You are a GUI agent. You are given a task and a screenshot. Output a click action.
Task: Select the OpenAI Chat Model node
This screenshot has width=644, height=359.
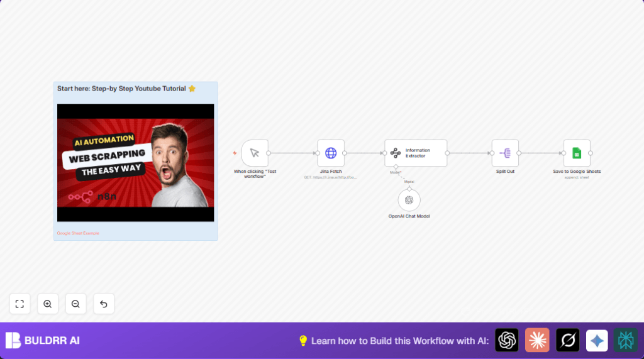[x=409, y=200]
